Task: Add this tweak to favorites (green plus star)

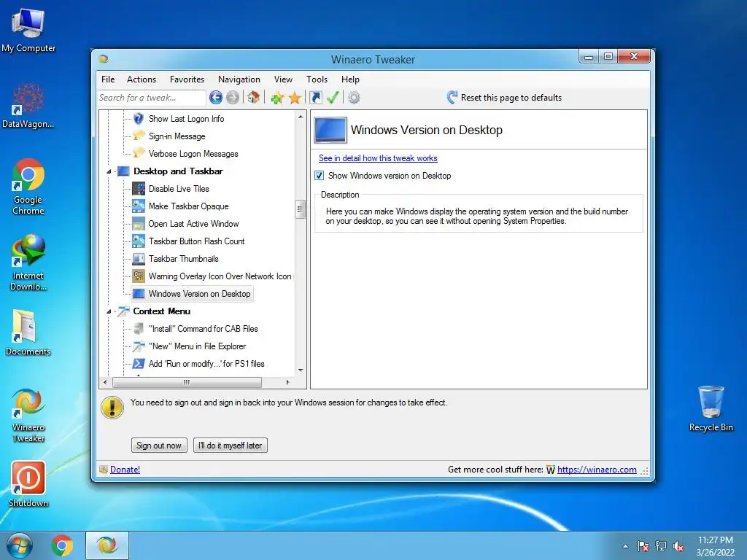Action: point(277,98)
